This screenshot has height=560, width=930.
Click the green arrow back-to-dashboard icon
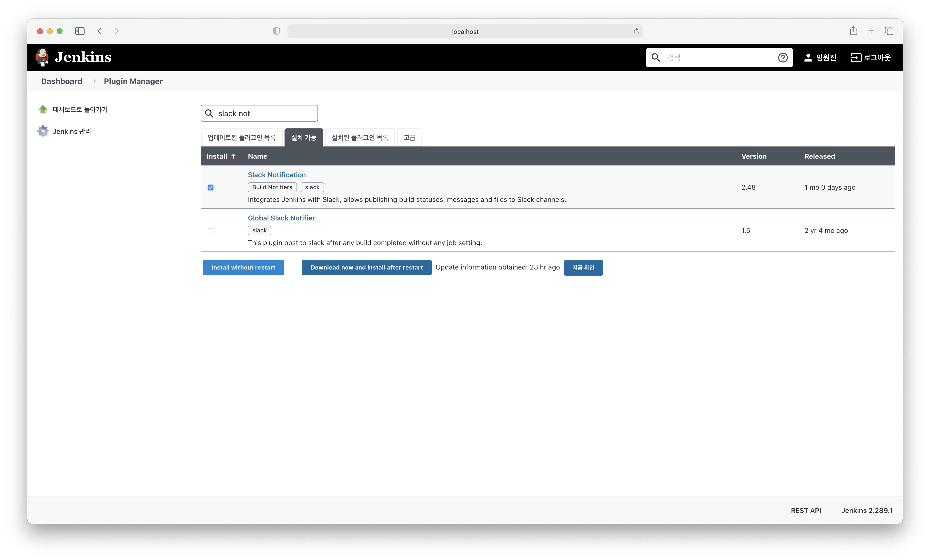[x=43, y=109]
